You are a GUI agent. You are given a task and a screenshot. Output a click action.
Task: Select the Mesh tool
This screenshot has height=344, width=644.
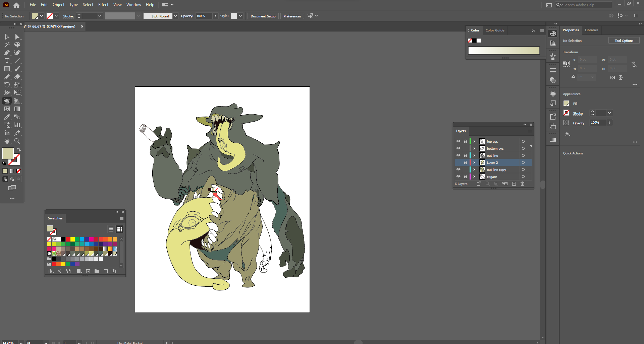(7, 109)
